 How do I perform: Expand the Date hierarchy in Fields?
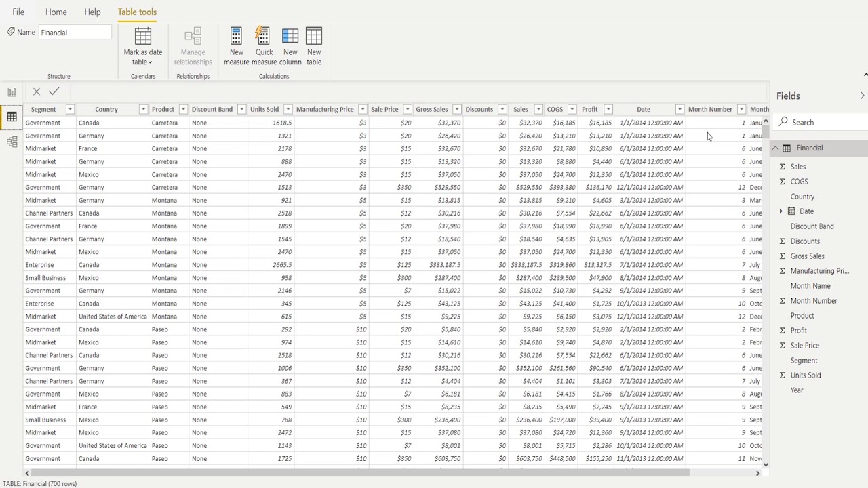(x=781, y=211)
